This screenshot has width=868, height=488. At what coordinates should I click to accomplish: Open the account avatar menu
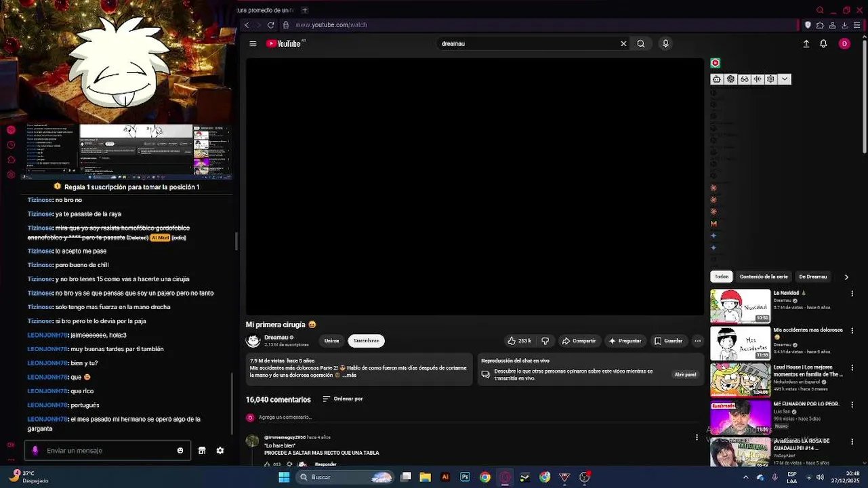pos(844,43)
